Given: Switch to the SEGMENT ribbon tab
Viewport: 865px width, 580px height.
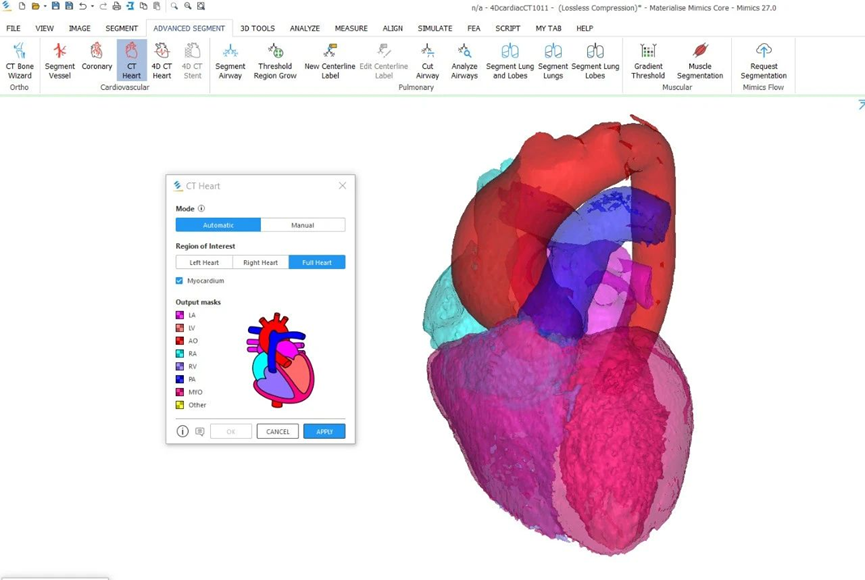Looking at the screenshot, I should pos(121,28).
